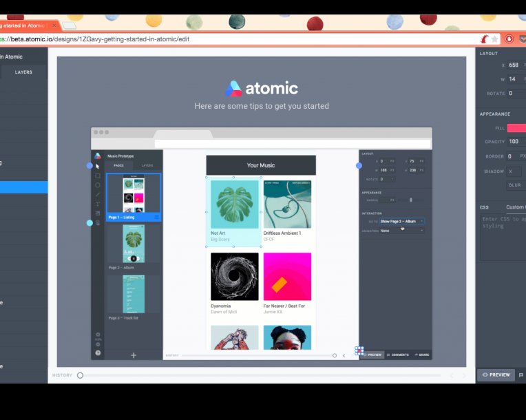Adjust the illustration's radius slider handle

point(410,200)
